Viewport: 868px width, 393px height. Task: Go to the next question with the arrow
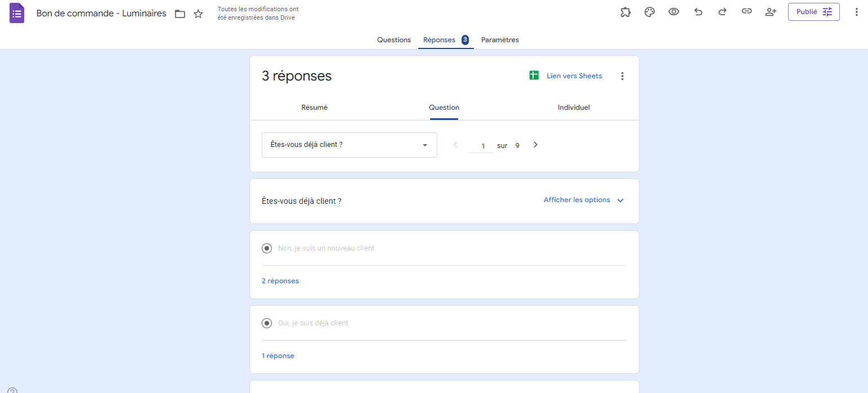click(x=535, y=145)
